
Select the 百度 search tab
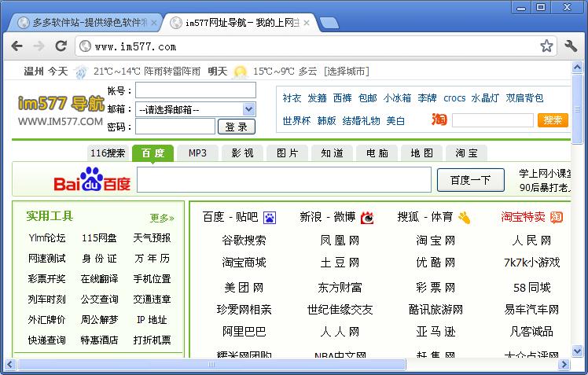click(153, 153)
